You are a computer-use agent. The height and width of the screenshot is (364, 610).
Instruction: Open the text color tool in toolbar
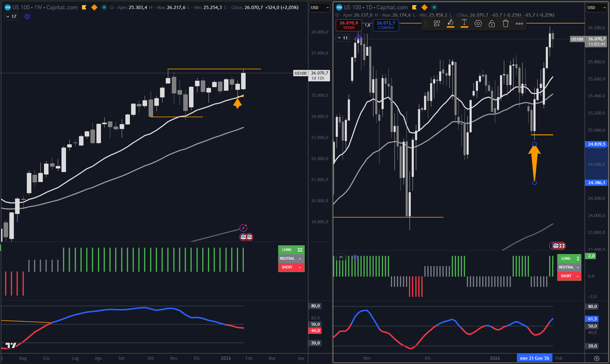click(464, 23)
